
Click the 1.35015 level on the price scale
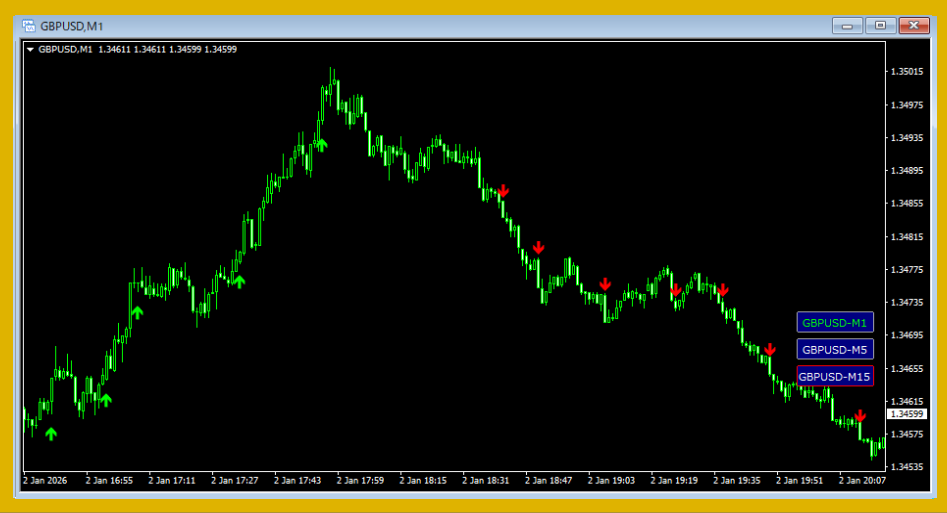(x=906, y=72)
